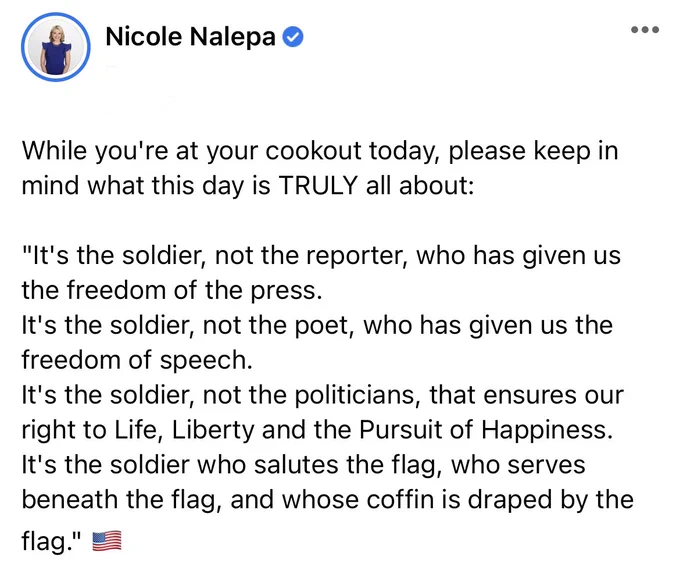Click the line 'whose coffin is draped'

328,500
